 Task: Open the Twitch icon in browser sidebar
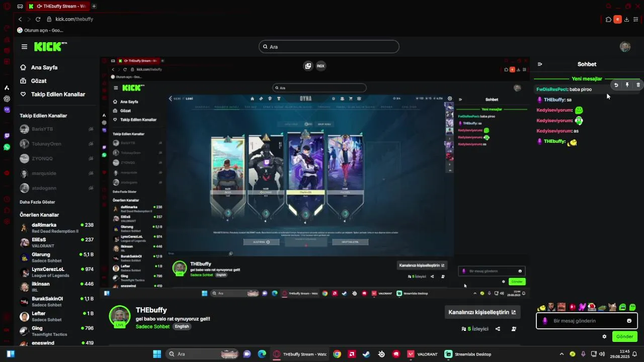point(7,136)
